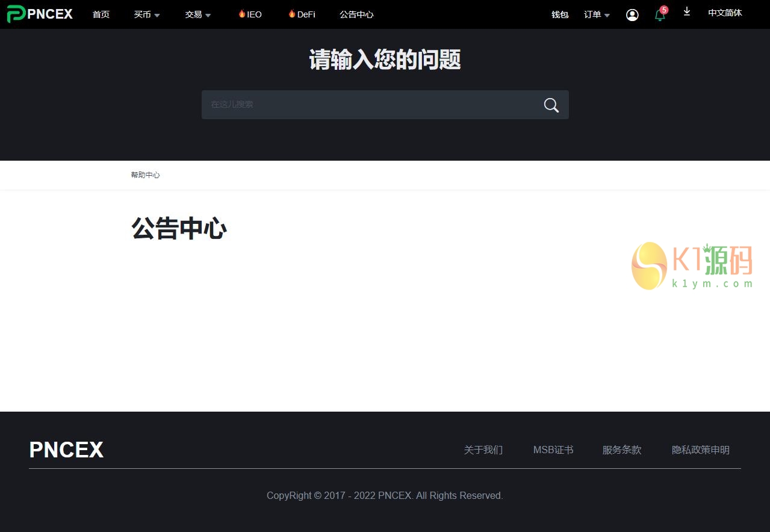Click the PNCEX footer brand text

tap(66, 450)
